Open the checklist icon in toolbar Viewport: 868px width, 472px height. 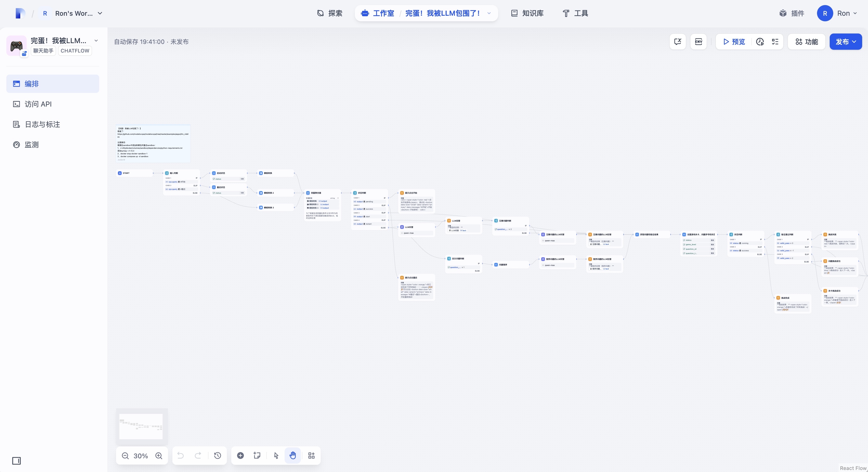[775, 42]
